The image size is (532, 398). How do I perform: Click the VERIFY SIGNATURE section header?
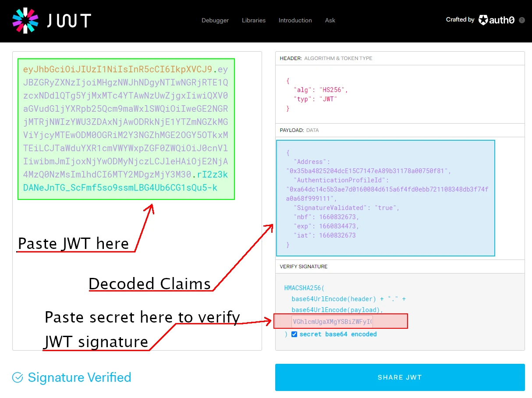point(303,266)
